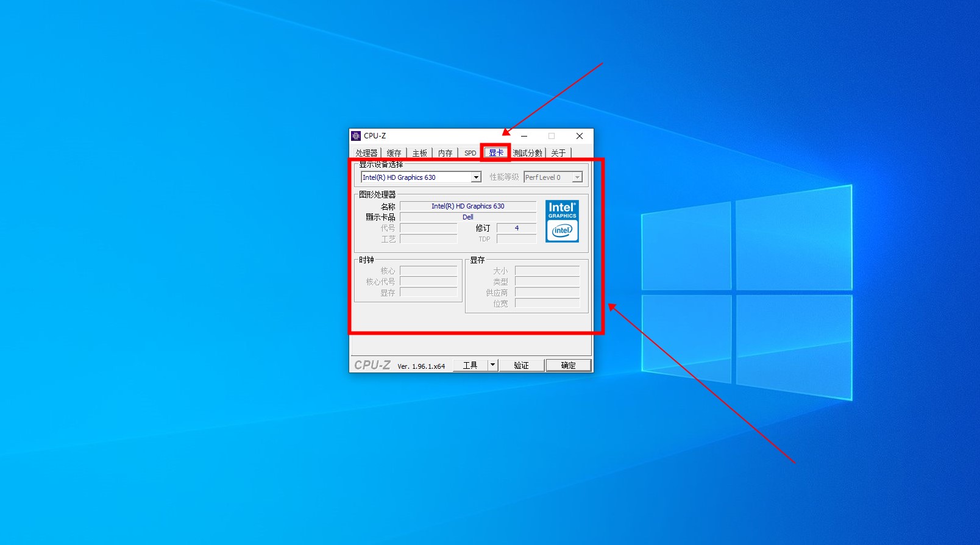Click the 验证 button
The width and height of the screenshot is (980, 545).
522,365
